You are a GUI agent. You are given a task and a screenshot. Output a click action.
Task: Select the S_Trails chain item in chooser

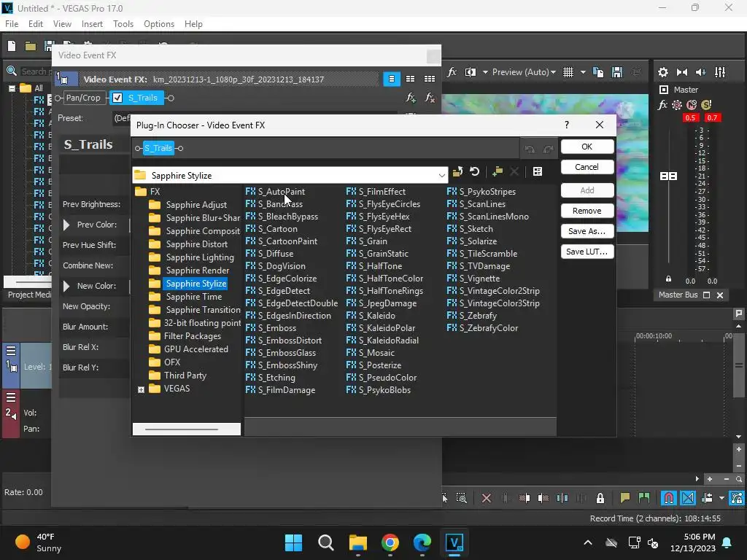[x=158, y=148]
